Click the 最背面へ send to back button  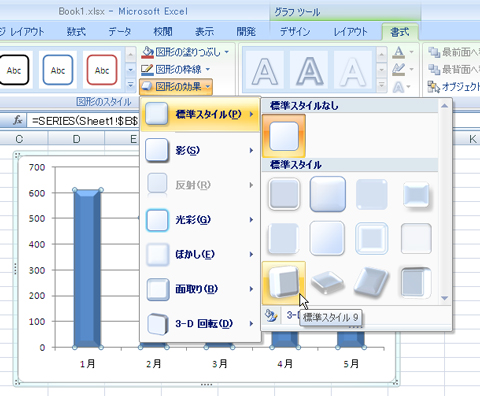[454, 69]
